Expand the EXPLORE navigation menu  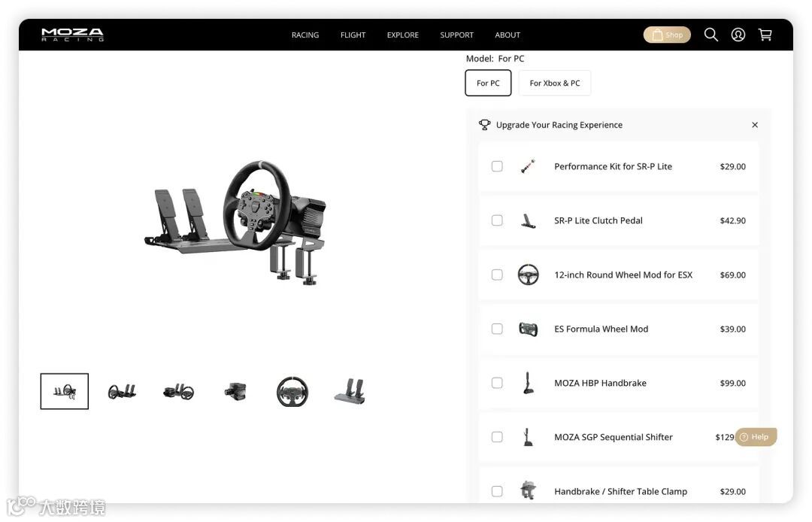(x=402, y=35)
